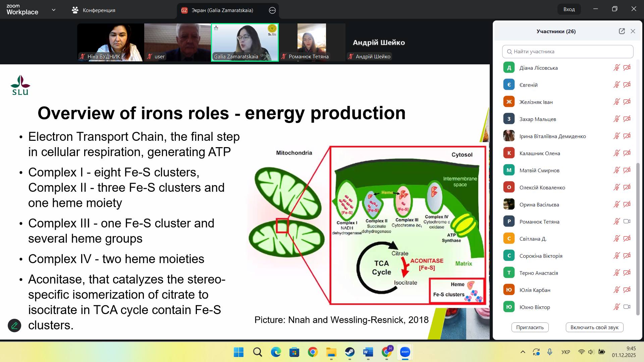The height and width of the screenshot is (362, 644).
Task: Open the УКР language switcher
Action: click(x=566, y=352)
